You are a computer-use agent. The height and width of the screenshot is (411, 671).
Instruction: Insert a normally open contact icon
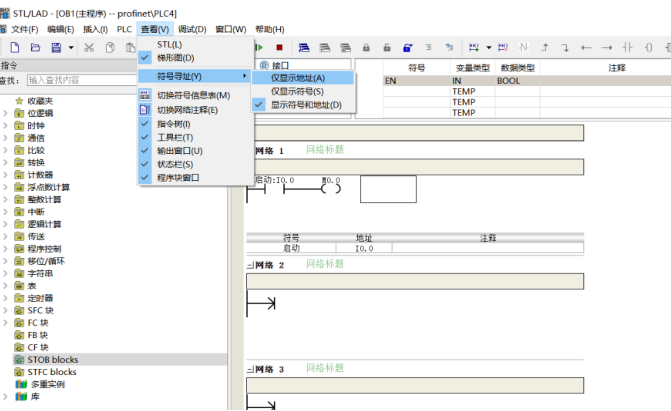(x=628, y=48)
